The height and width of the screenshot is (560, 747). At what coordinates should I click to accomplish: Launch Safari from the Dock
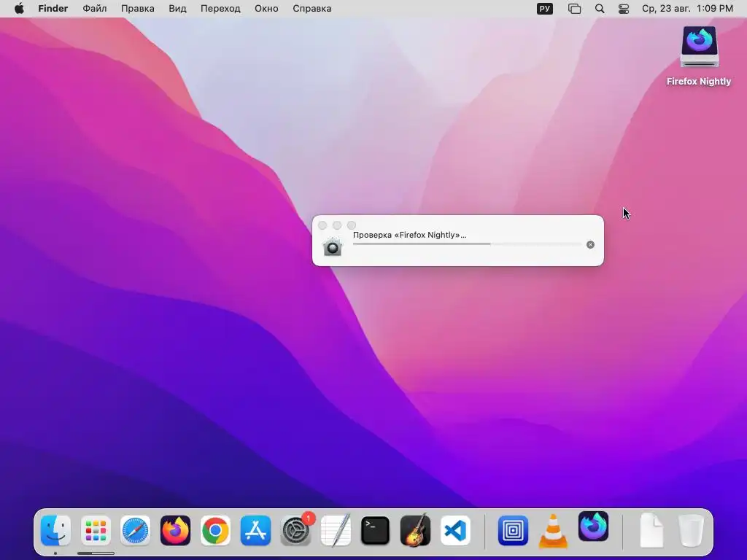pyautogui.click(x=135, y=530)
